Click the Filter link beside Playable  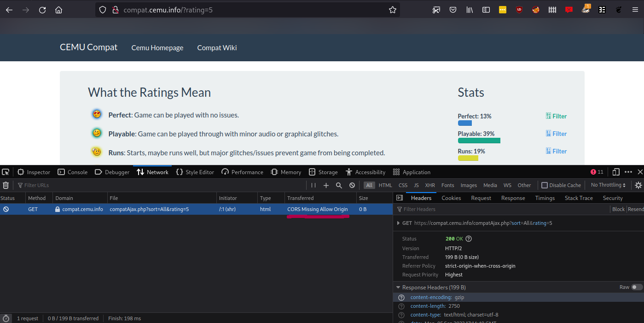(x=556, y=134)
